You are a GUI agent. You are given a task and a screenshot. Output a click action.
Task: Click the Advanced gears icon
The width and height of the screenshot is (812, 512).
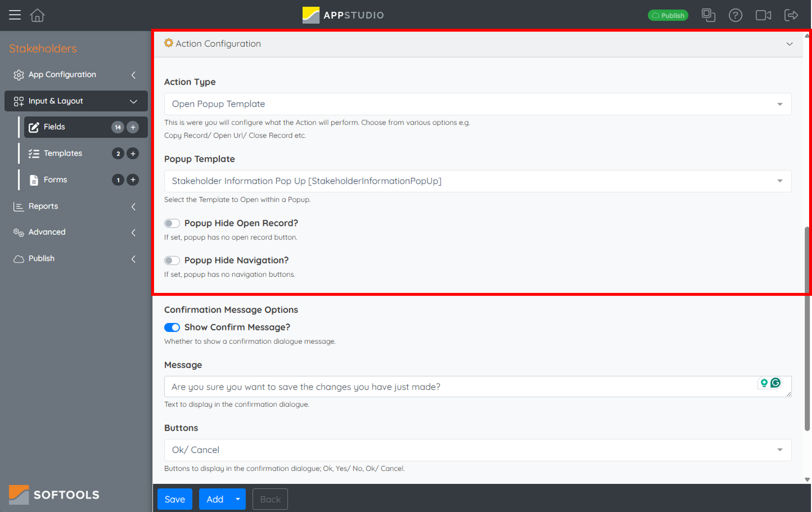point(19,233)
